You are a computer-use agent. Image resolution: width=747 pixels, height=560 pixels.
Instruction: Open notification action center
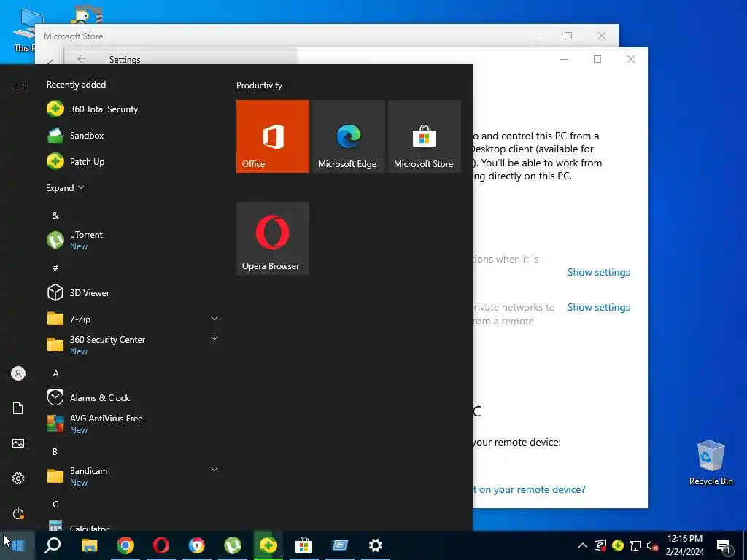click(x=724, y=546)
